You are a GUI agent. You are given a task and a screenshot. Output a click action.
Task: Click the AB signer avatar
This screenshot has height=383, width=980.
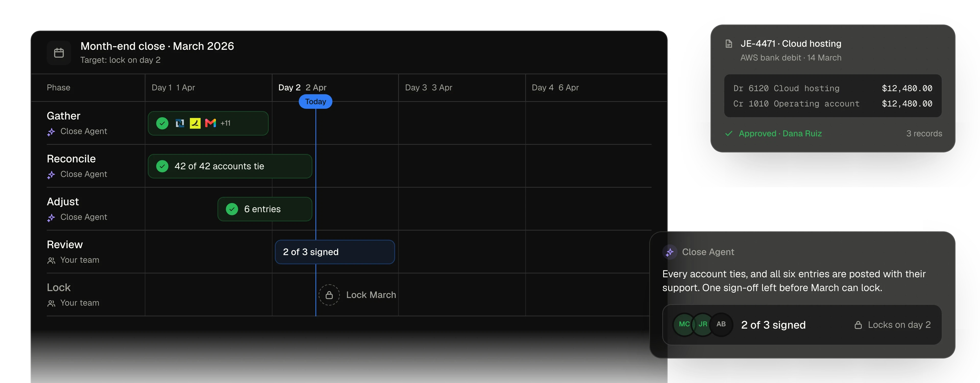pos(721,324)
